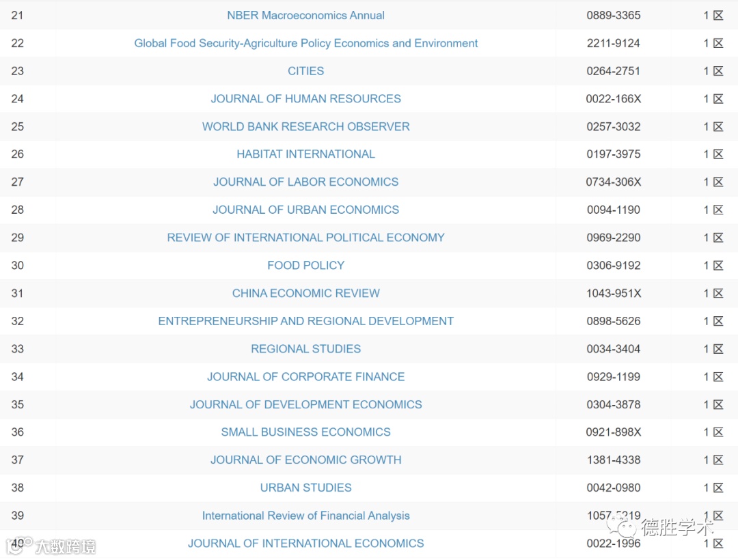Click zone 1区 in FOOD POLICY row

[x=713, y=265]
